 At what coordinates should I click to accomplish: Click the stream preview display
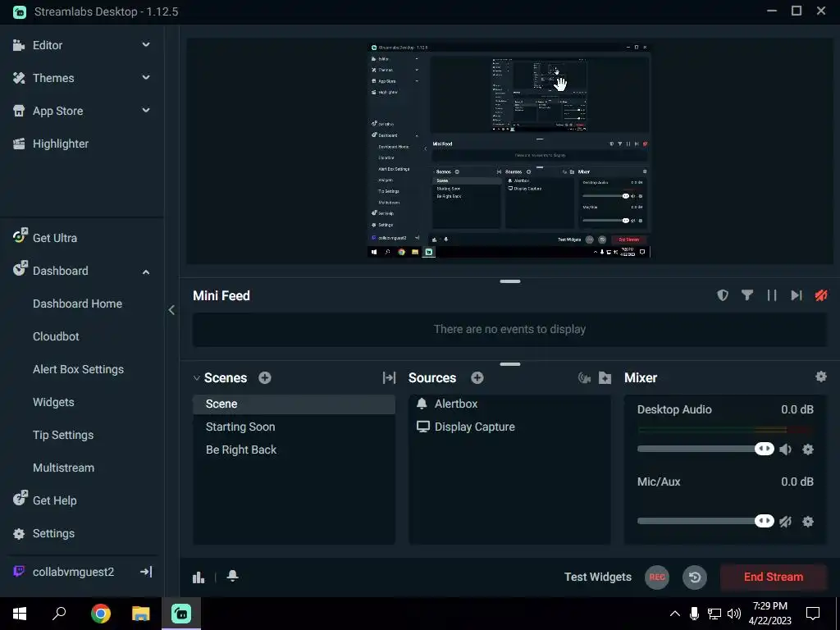[509, 151]
